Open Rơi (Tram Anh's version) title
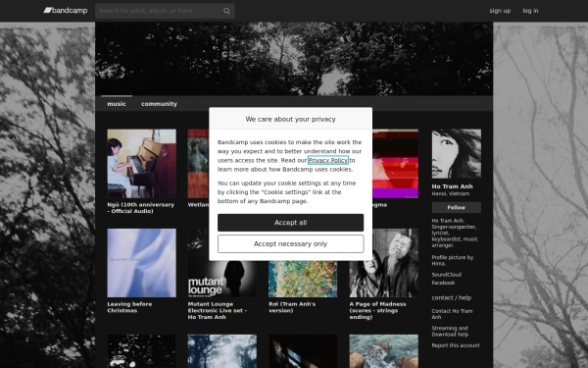 click(x=292, y=307)
